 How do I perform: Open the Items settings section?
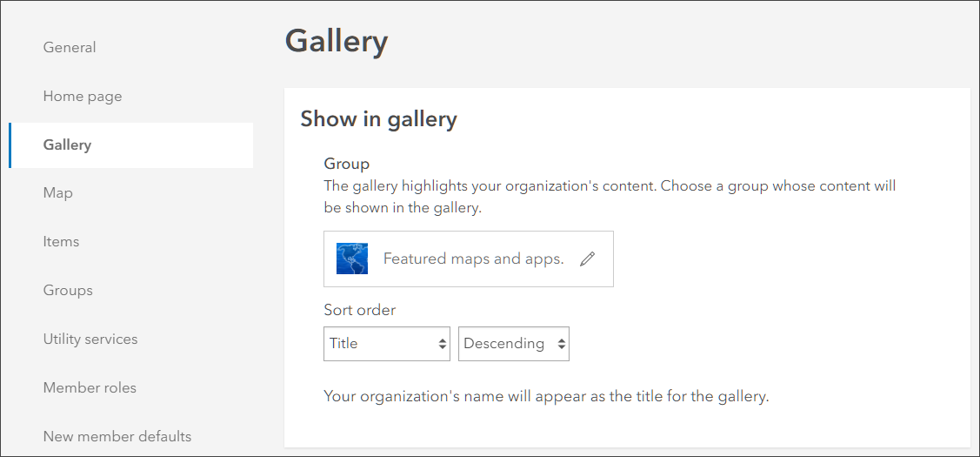[61, 241]
